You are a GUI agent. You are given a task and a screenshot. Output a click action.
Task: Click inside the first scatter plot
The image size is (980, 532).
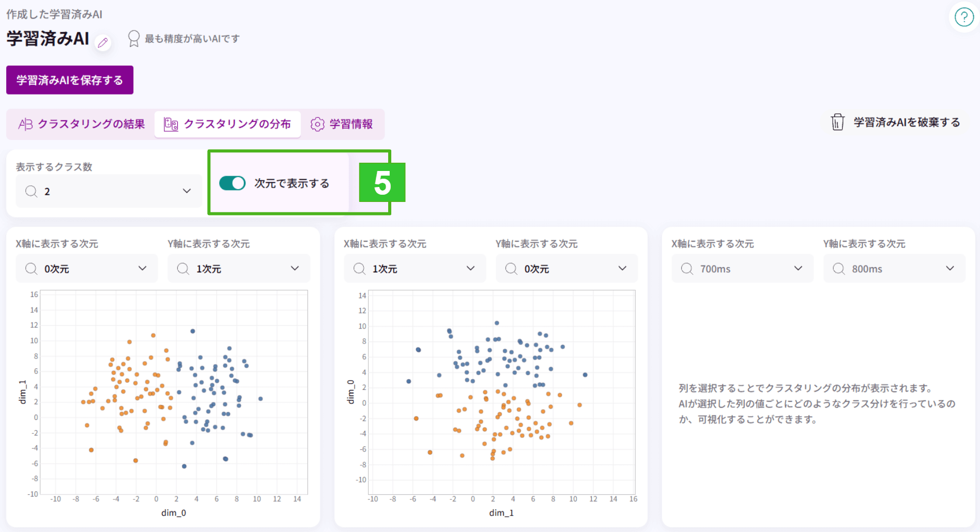pos(174,392)
